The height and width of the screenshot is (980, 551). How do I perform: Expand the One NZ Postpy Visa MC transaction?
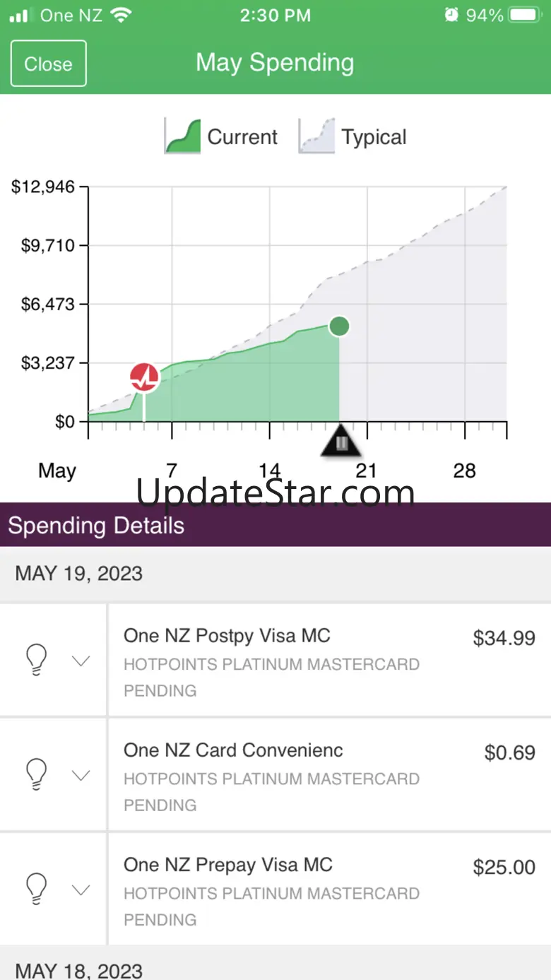[x=81, y=661]
